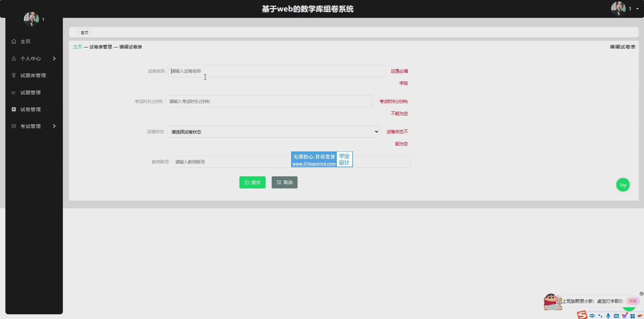Click the 试题库管理 trophy icon
The image size is (644, 319).
pyautogui.click(x=14, y=75)
